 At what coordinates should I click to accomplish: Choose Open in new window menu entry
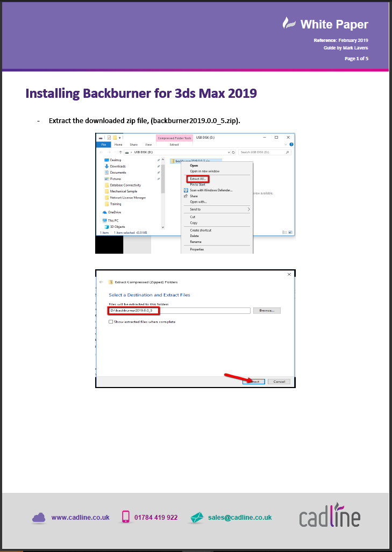pos(205,171)
